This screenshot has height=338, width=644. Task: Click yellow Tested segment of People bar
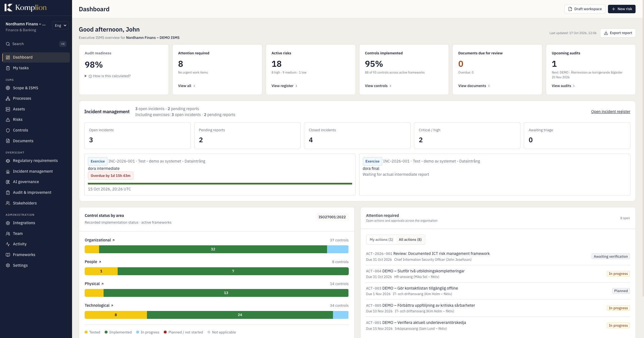click(101, 271)
